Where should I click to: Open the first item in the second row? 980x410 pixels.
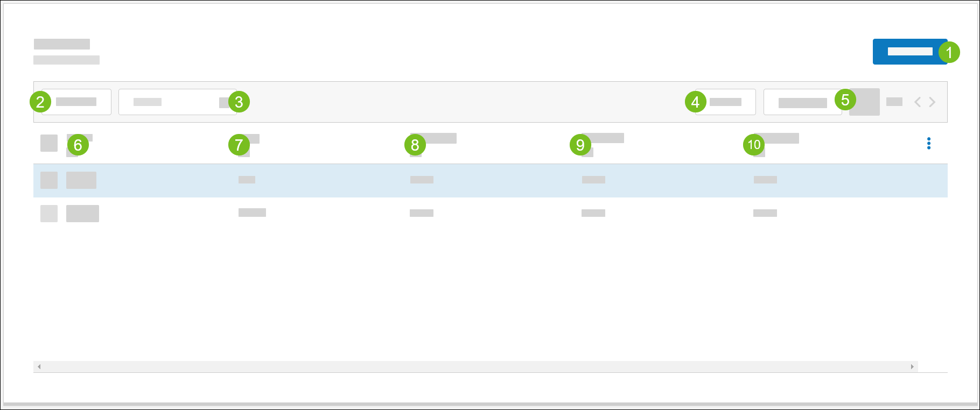(x=82, y=214)
